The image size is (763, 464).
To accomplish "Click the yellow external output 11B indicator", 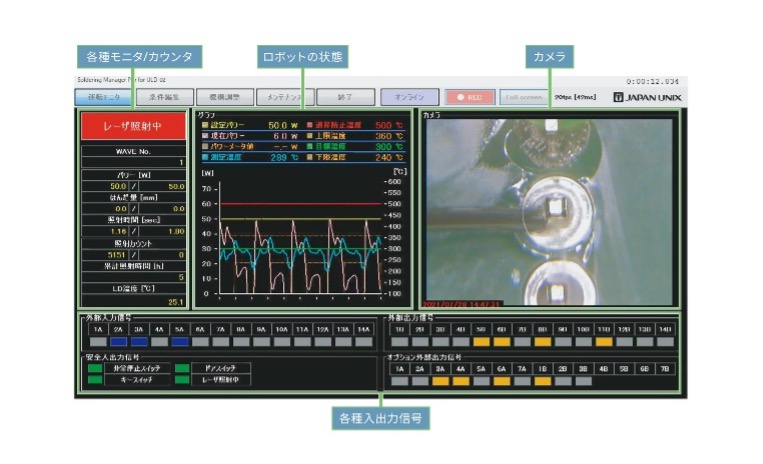I will [x=604, y=342].
